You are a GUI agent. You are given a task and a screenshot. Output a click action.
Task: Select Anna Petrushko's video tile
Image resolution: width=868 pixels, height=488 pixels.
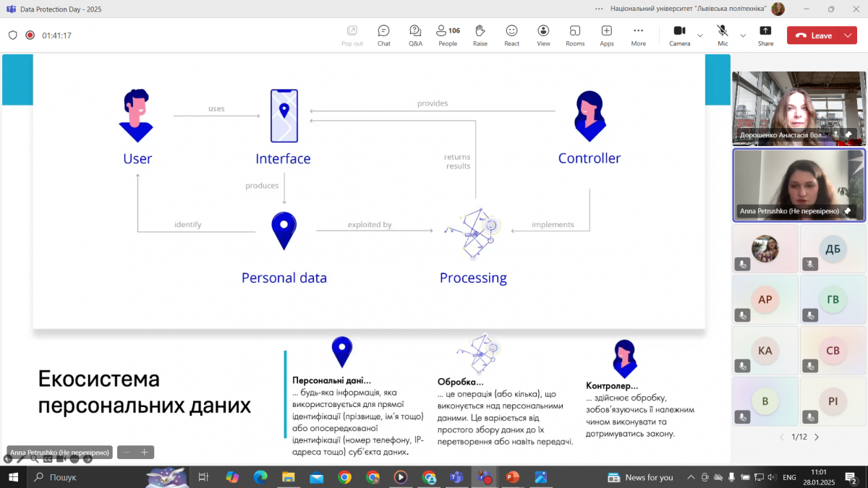point(799,185)
